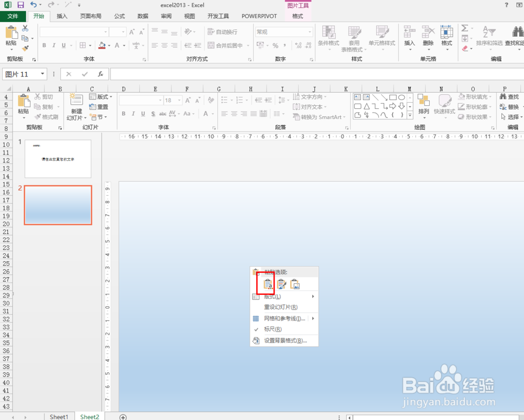
Task: Click PowerPoint 重置 reset button
Action: (99, 107)
